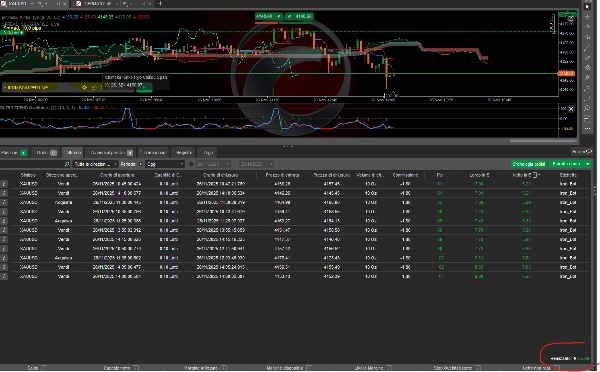
Task: Open the Algo tab
Action: [208, 153]
